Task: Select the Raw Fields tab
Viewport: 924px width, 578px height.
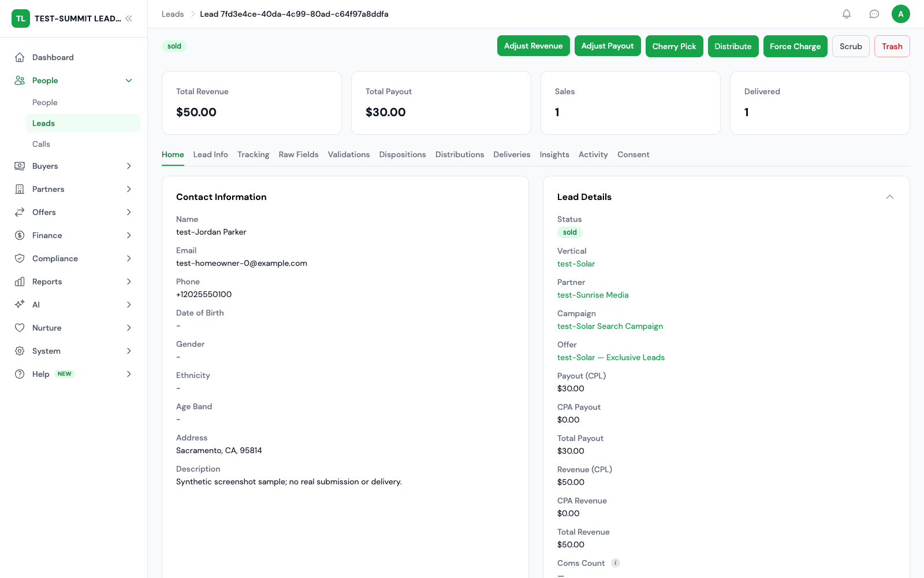Action: tap(299, 154)
